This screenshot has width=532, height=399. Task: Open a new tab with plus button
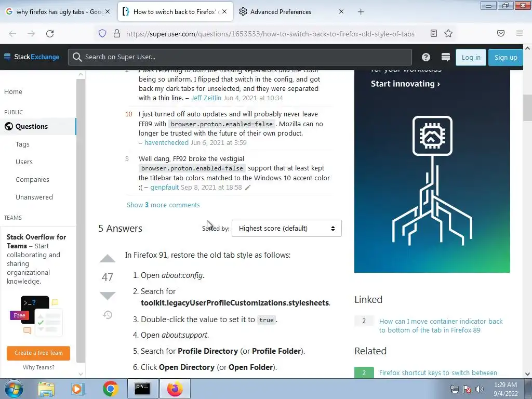[x=361, y=12]
